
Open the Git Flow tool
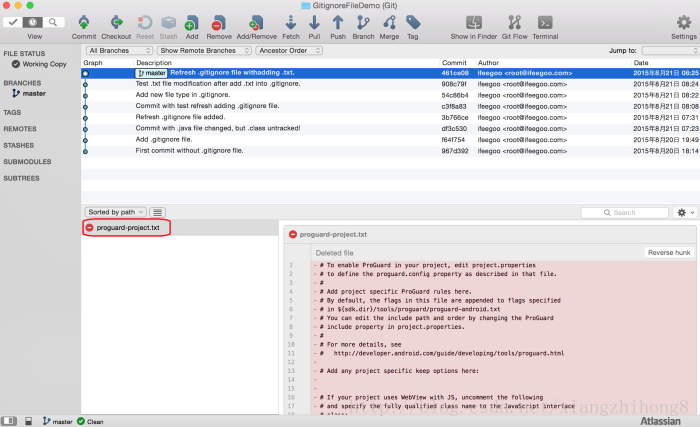pos(514,22)
